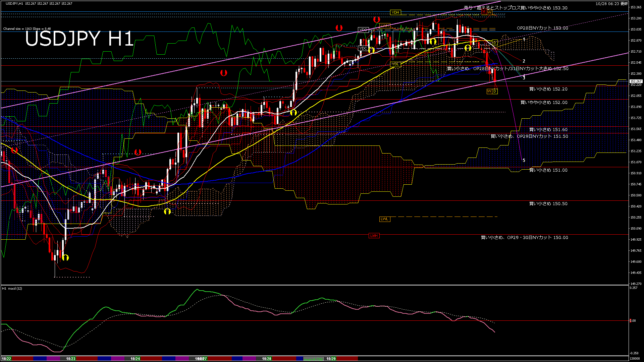Click the YDC yesterday-close label box
This screenshot has height=362, width=644.
pos(363,48)
